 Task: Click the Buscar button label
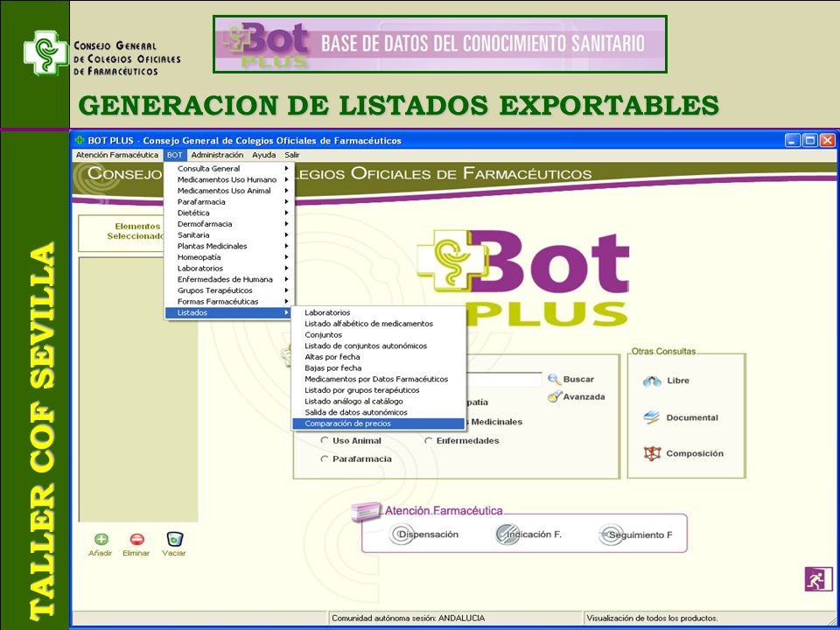coord(578,379)
